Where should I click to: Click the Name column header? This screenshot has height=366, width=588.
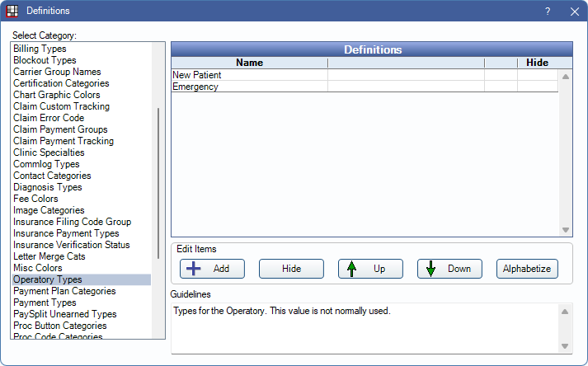click(249, 63)
